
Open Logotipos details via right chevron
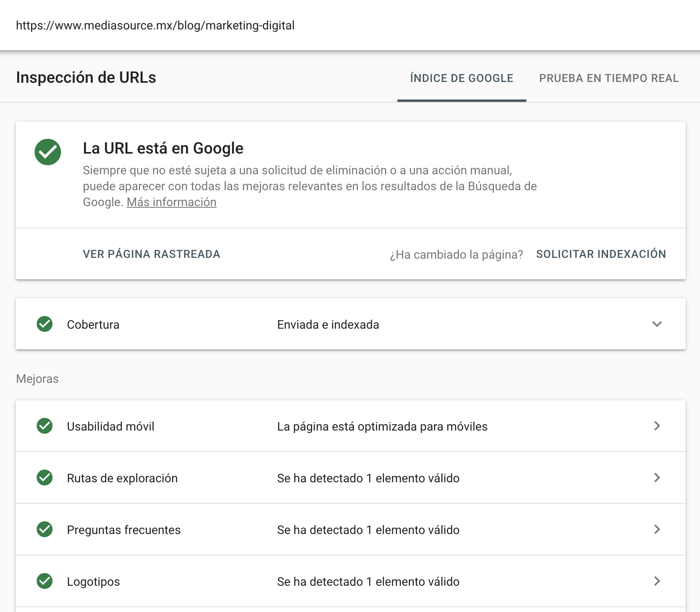click(657, 581)
